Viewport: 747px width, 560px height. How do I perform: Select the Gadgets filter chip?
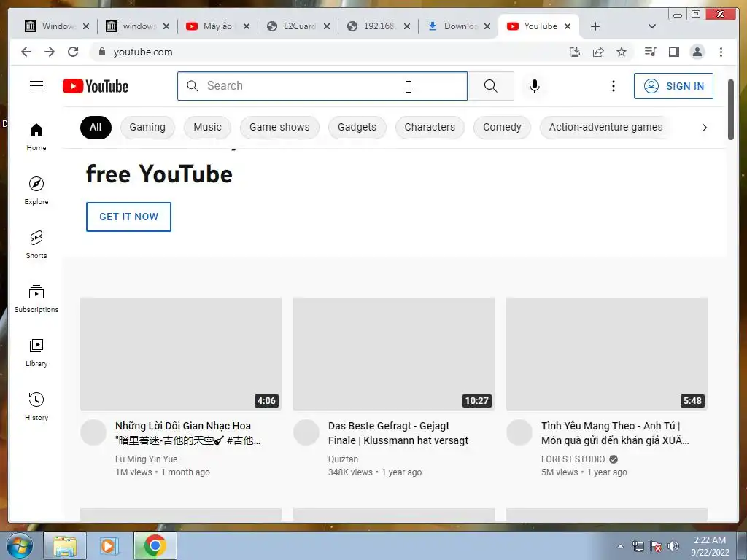pos(357,127)
